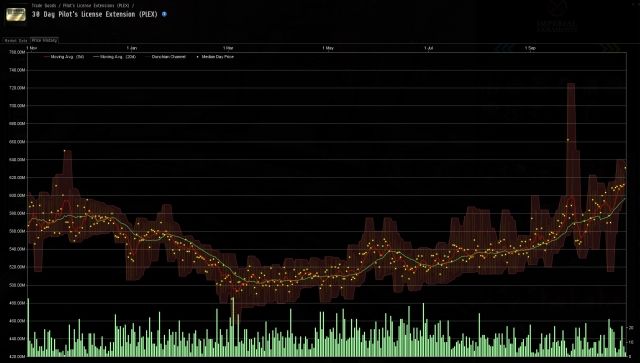640x363 pixels.
Task: Click the 1 Jul date label
Action: coord(428,48)
